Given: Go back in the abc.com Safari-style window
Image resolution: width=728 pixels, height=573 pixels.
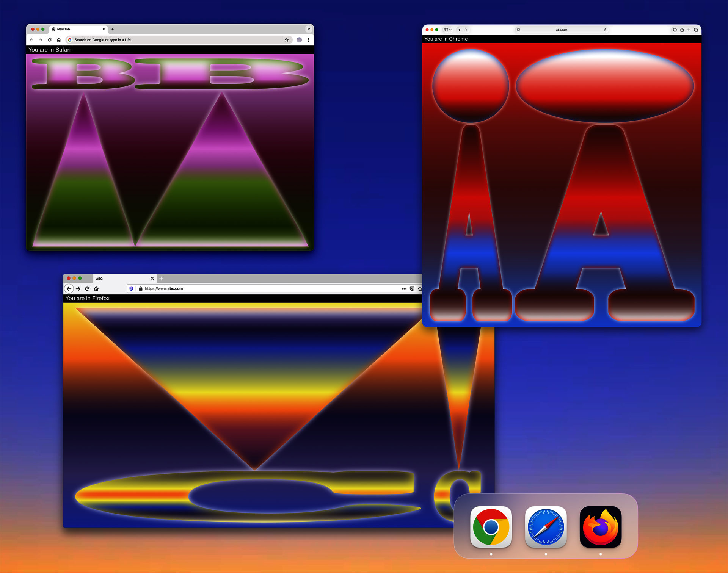Looking at the screenshot, I should tap(460, 30).
